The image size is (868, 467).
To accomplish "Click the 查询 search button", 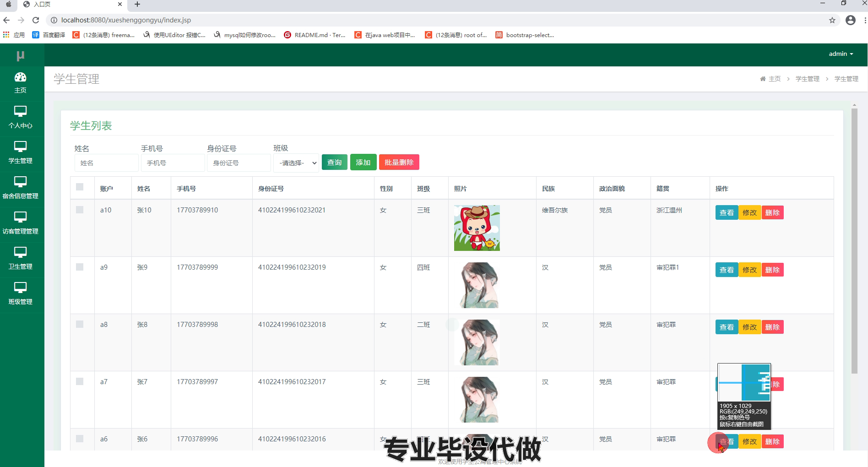I will [335, 162].
